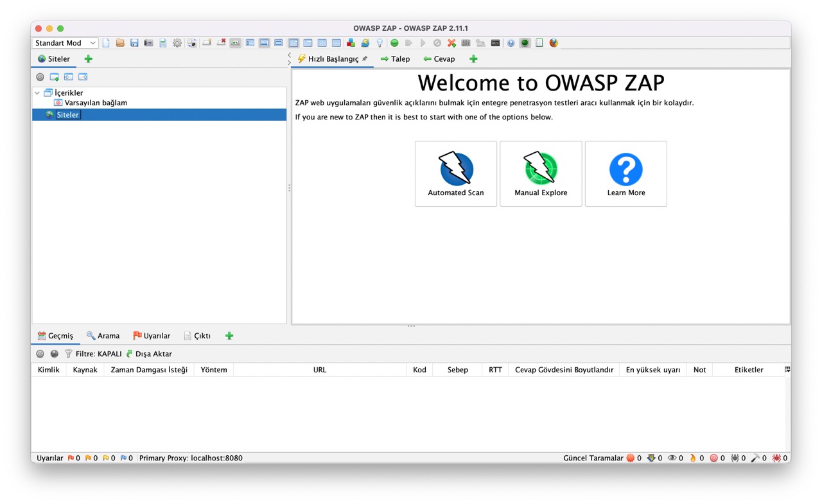822x504 pixels.
Task: Open the Uyarılar alerts tab
Action: tap(152, 336)
